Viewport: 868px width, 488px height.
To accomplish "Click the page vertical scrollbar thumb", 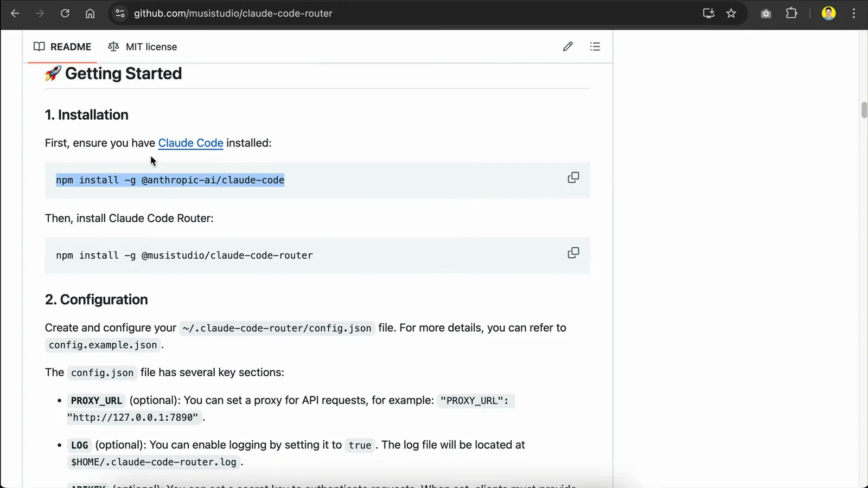I will (864, 110).
